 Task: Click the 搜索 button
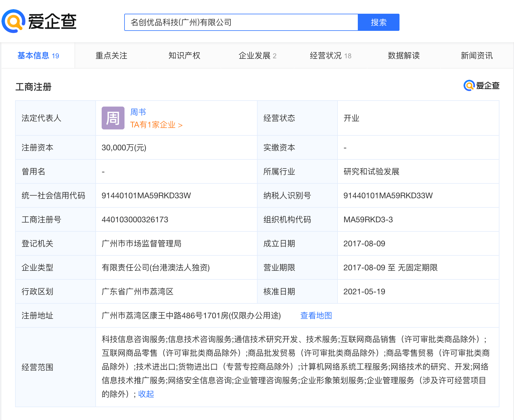pyautogui.click(x=379, y=22)
